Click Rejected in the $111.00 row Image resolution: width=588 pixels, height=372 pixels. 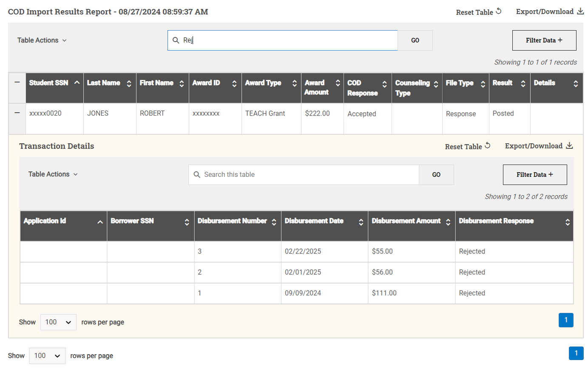472,293
